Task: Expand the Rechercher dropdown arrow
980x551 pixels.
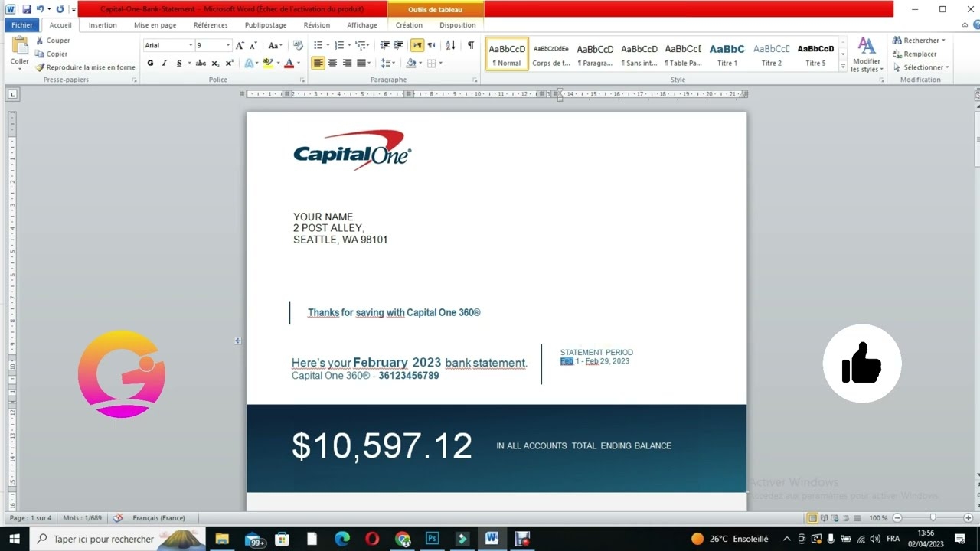Action: 943,41
